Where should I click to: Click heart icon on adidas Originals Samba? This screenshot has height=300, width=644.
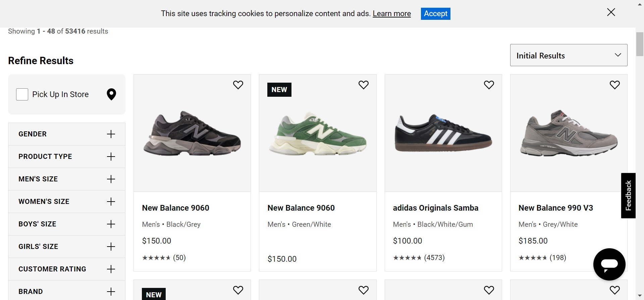click(x=489, y=85)
